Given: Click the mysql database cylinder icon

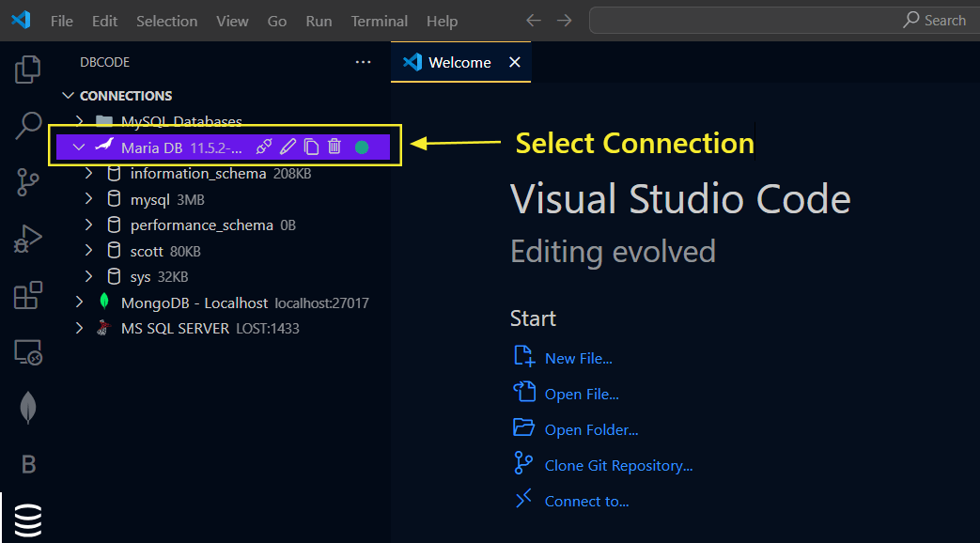Looking at the screenshot, I should tap(114, 199).
